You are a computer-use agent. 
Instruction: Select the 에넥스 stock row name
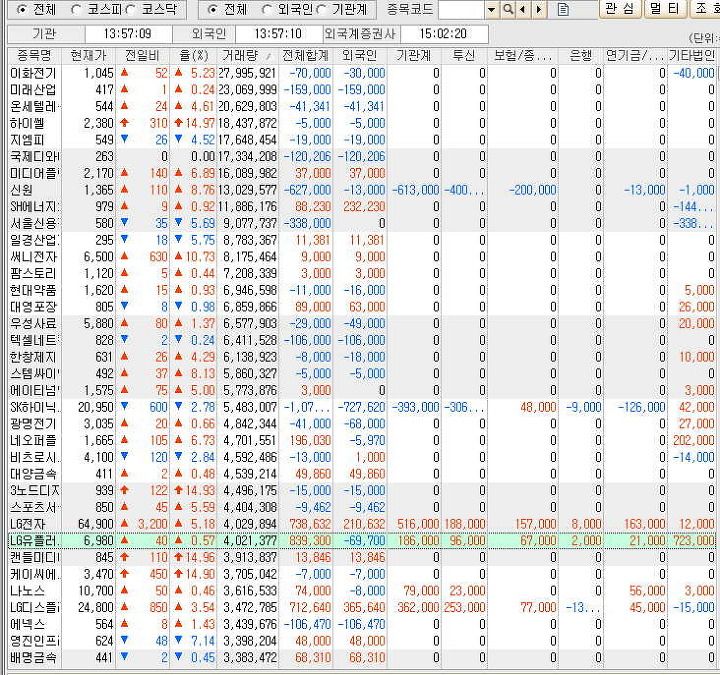(x=27, y=624)
